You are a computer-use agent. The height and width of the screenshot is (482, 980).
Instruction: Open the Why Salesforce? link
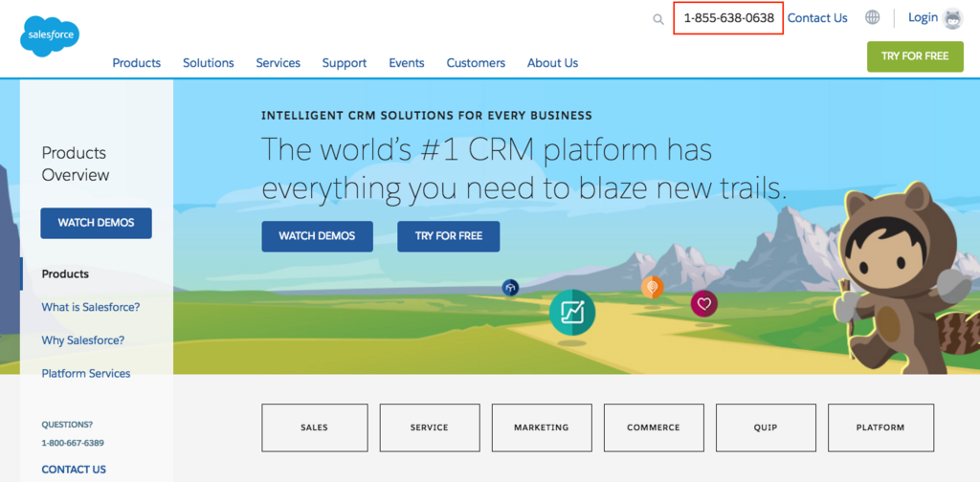[83, 340]
